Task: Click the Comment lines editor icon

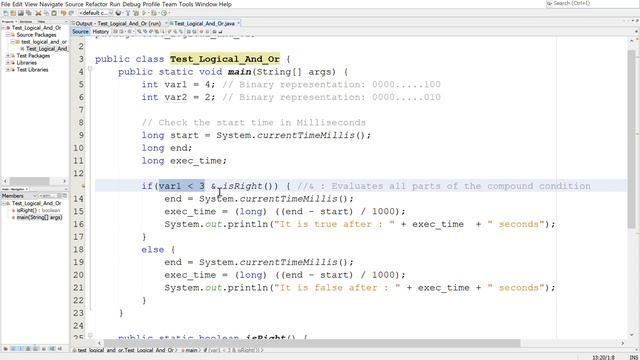Action: (x=215, y=31)
